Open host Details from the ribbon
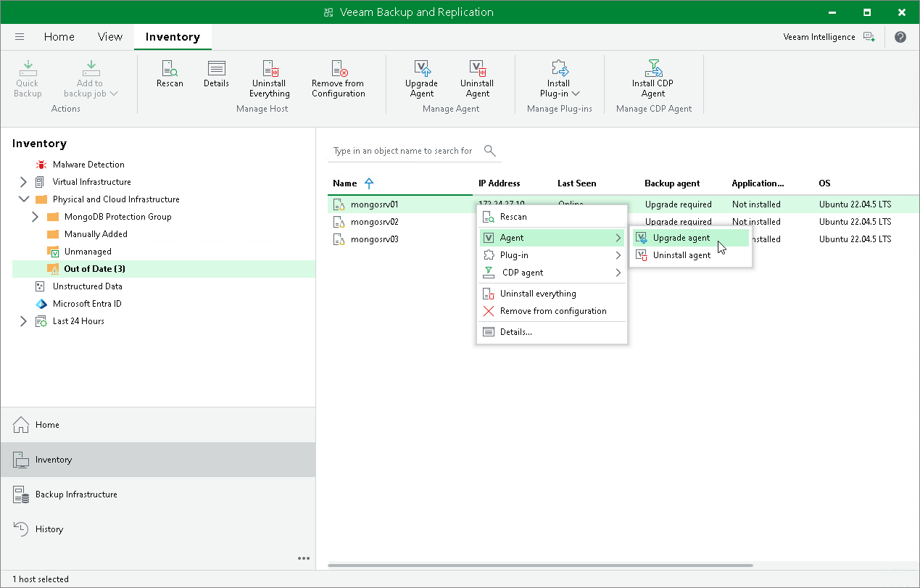The image size is (920, 588). 216,75
